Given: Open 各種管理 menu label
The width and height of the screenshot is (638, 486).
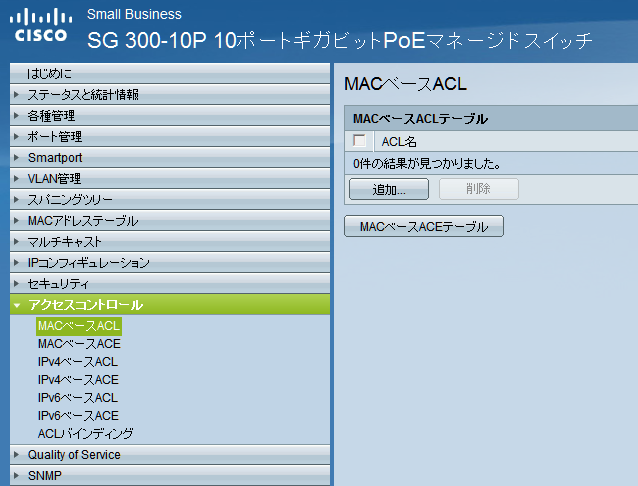Looking at the screenshot, I should coord(51,116).
